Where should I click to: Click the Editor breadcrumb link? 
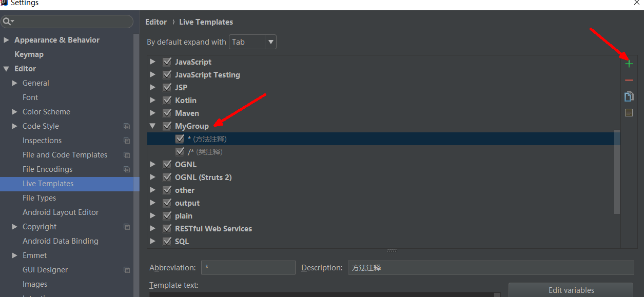coord(156,22)
